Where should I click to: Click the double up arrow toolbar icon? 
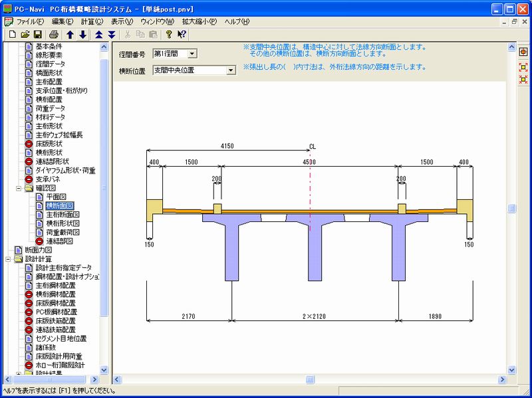coord(98,34)
